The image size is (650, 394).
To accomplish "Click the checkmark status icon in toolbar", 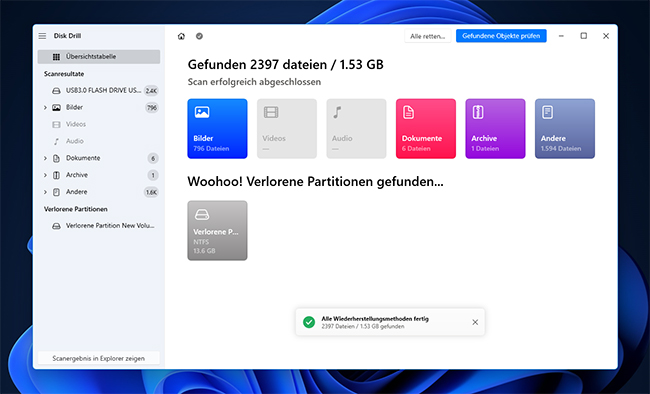I will (x=199, y=36).
